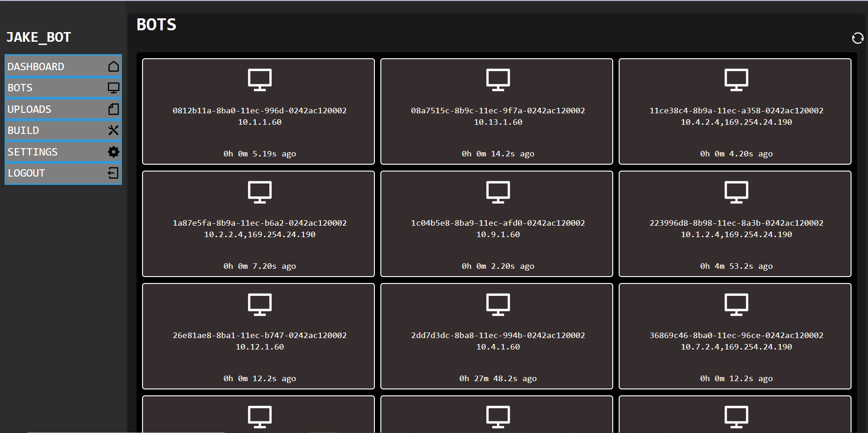Click the BOTS page heading
Screen dimensions: 868x433
[156, 24]
